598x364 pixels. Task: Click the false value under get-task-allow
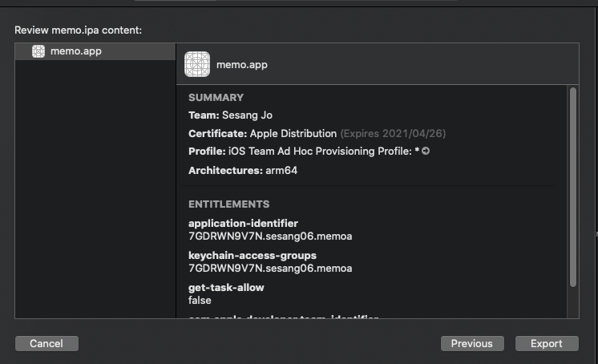pos(200,301)
